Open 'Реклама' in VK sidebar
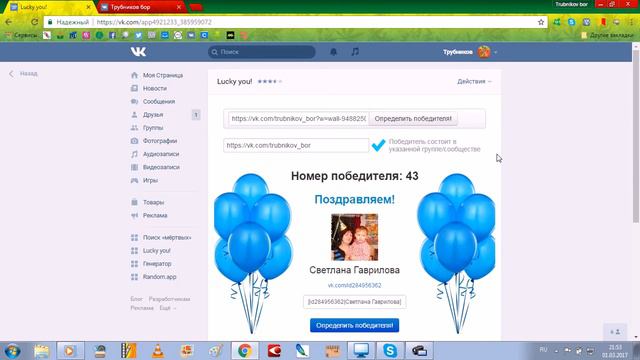Screen dimensions: 640x360 [155, 215]
